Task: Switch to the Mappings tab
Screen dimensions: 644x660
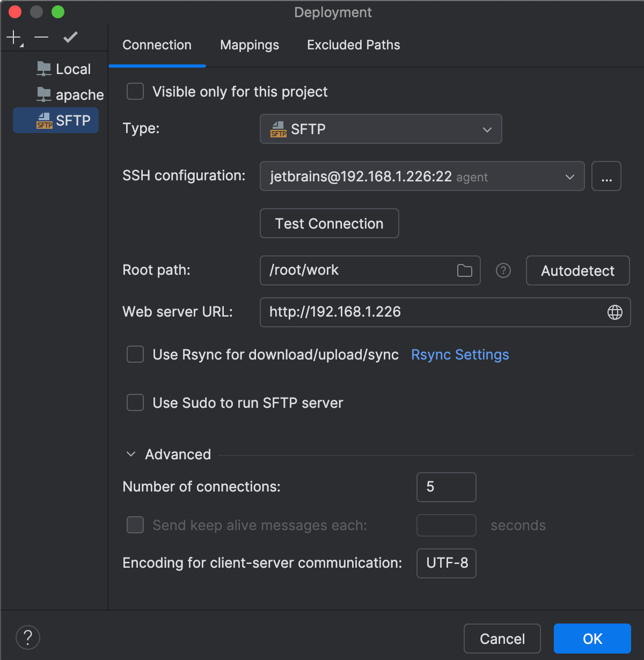Action: (250, 45)
